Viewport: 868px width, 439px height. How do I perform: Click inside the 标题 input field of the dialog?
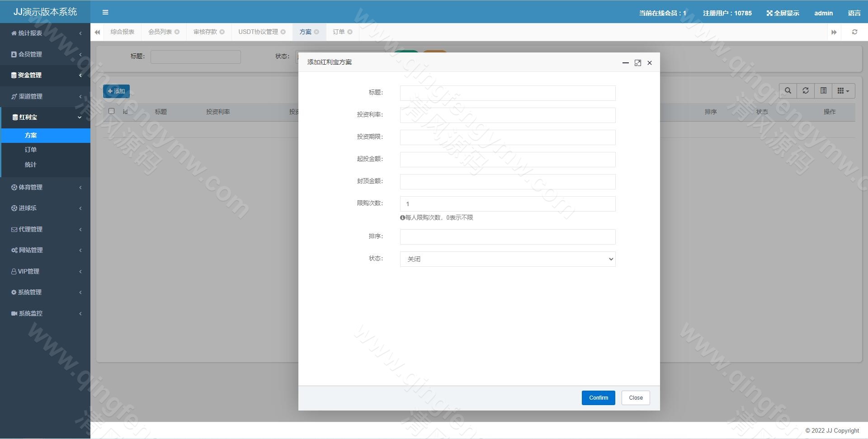(507, 93)
